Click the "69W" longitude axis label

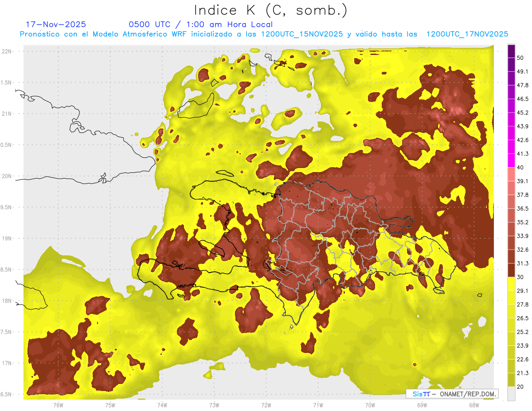point(422,405)
